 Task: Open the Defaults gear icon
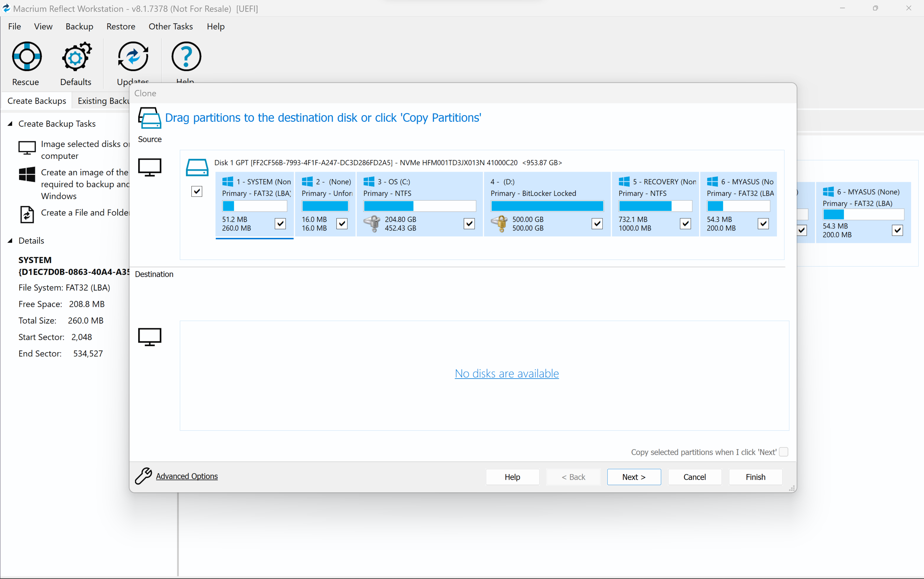[76, 57]
